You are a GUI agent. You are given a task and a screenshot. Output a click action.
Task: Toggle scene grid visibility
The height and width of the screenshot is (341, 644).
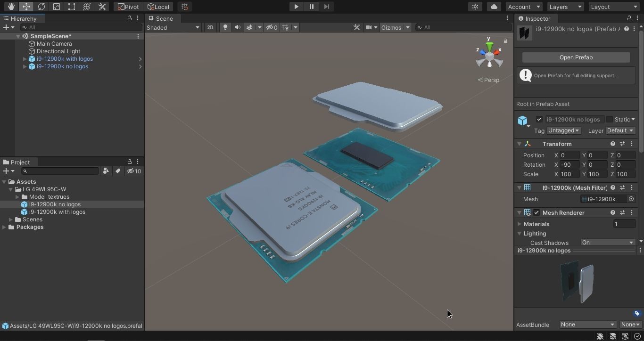285,27
